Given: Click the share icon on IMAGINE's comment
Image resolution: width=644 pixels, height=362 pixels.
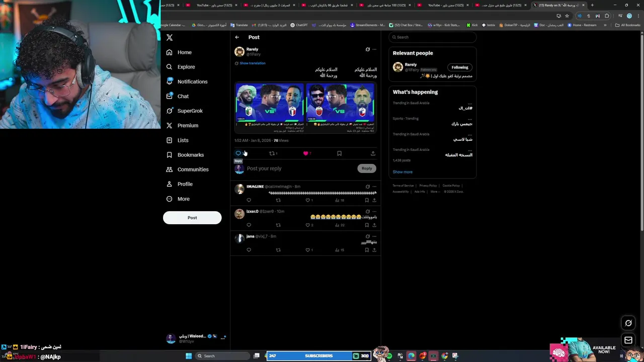Looking at the screenshot, I should (374, 200).
